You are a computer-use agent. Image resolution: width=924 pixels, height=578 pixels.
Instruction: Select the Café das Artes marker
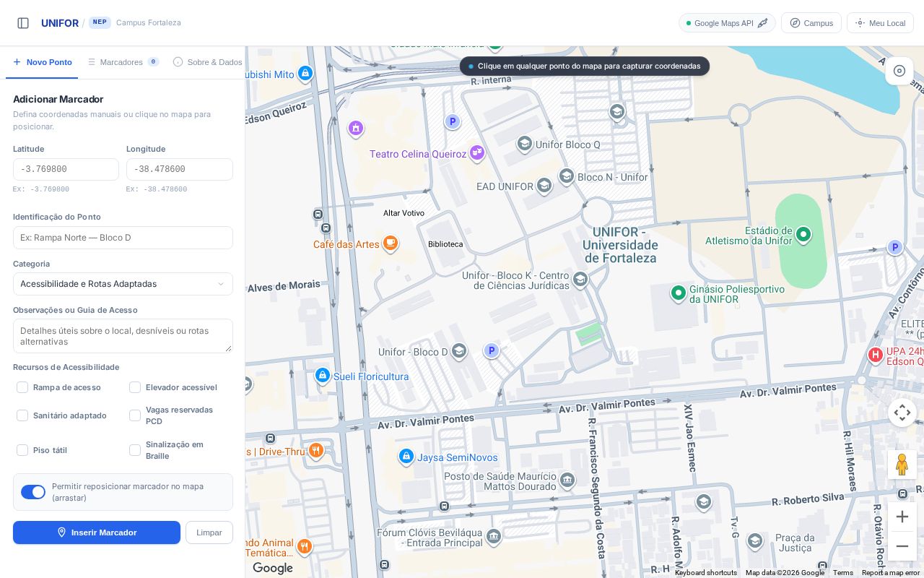tap(391, 243)
